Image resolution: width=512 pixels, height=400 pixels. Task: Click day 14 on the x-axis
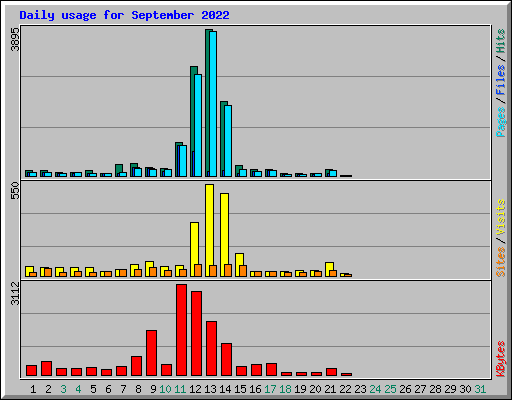coord(225,389)
